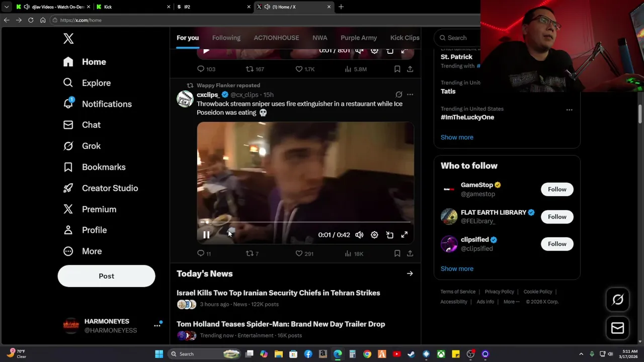644x362 pixels.
Task: Pause the cxclips_ video
Action: point(206,235)
